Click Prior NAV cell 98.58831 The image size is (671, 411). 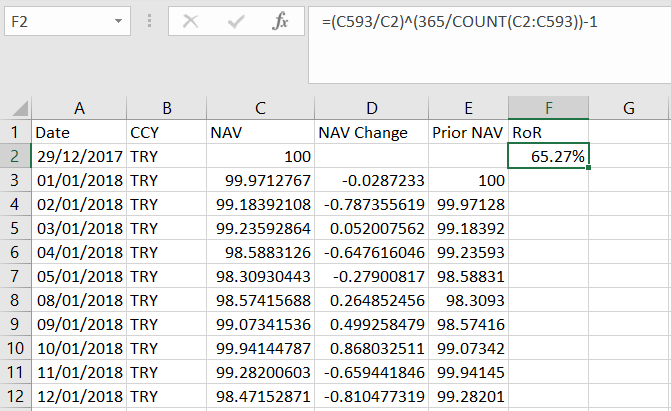coord(468,276)
